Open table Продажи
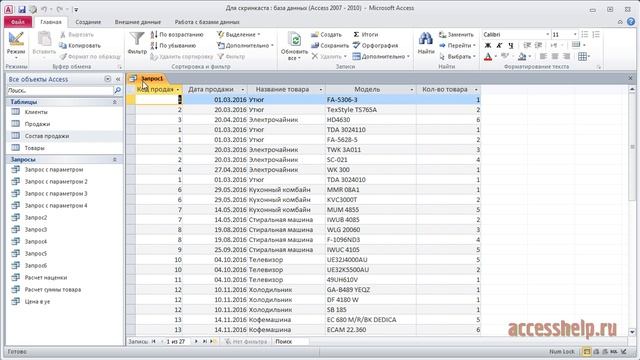 click(x=37, y=124)
